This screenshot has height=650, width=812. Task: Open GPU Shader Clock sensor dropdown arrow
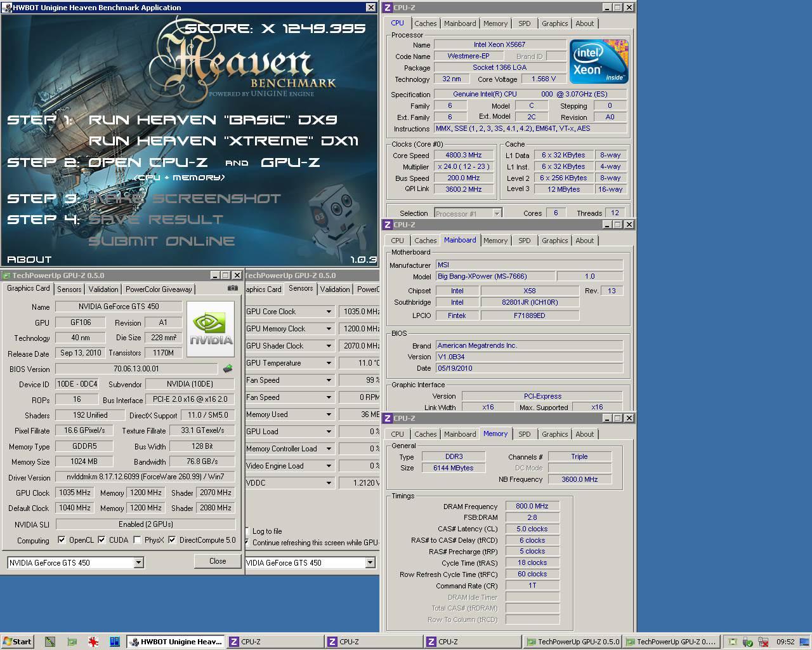[329, 346]
